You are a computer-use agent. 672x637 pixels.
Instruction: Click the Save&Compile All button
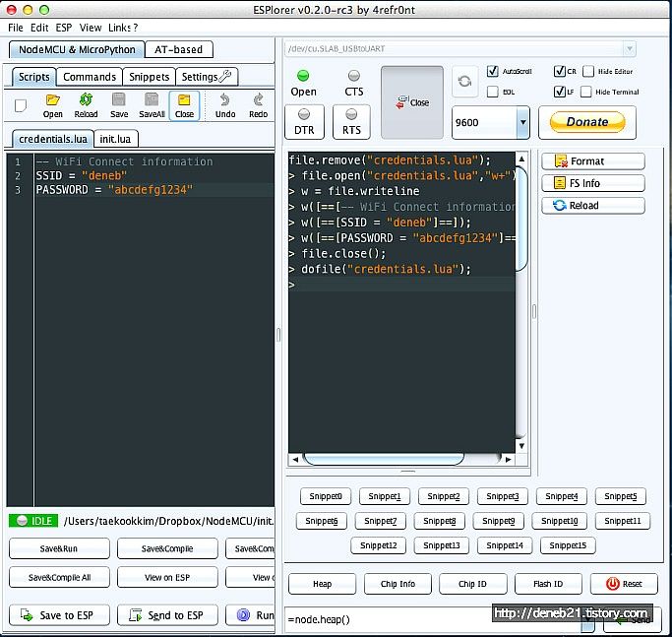point(59,577)
